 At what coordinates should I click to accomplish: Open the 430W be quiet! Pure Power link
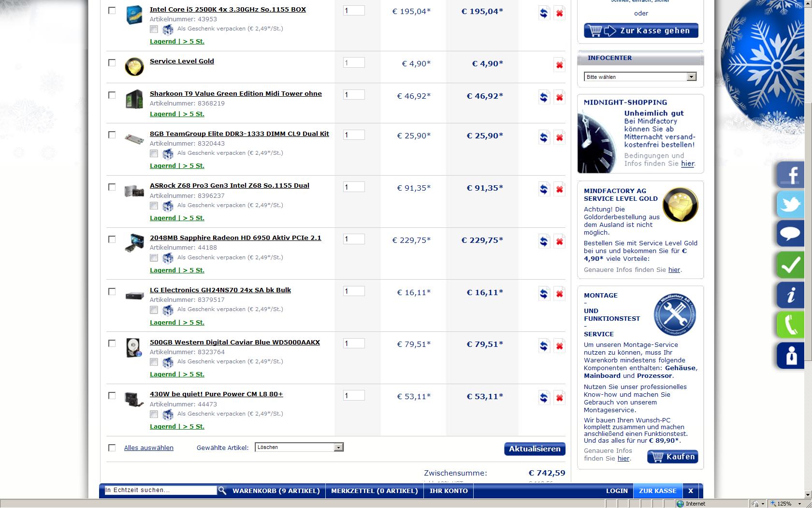pos(216,394)
